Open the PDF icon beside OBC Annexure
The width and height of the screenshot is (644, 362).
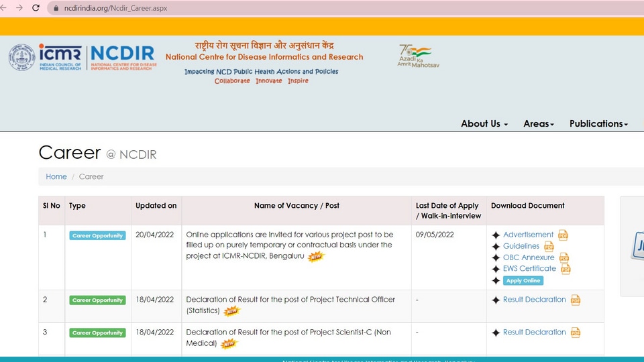coord(564,257)
